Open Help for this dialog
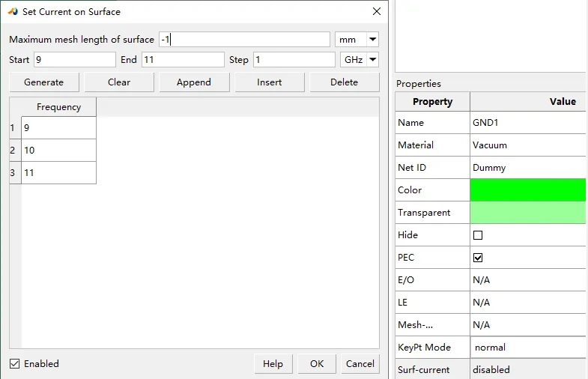This screenshot has height=379, width=588. click(273, 364)
